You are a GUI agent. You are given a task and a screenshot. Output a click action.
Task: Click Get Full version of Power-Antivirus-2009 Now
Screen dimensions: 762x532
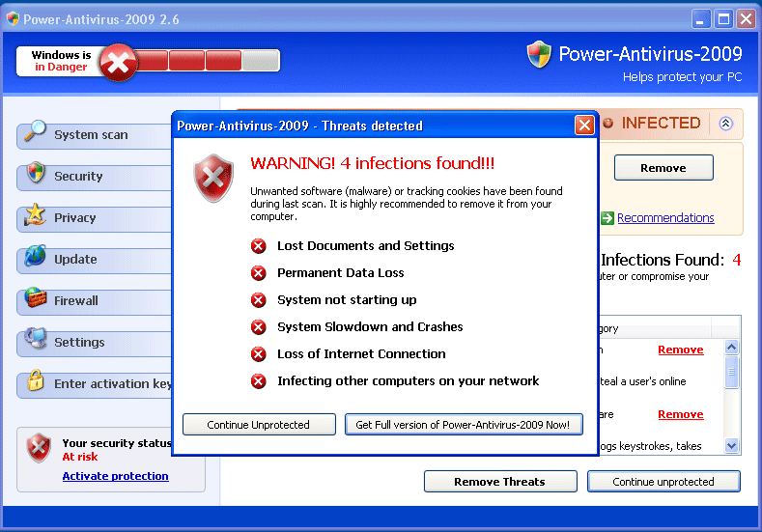(464, 425)
